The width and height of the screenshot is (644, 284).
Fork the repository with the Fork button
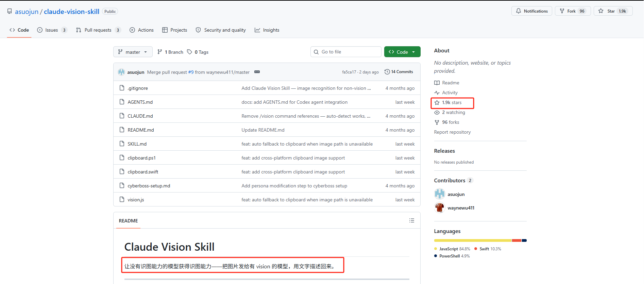(x=573, y=11)
